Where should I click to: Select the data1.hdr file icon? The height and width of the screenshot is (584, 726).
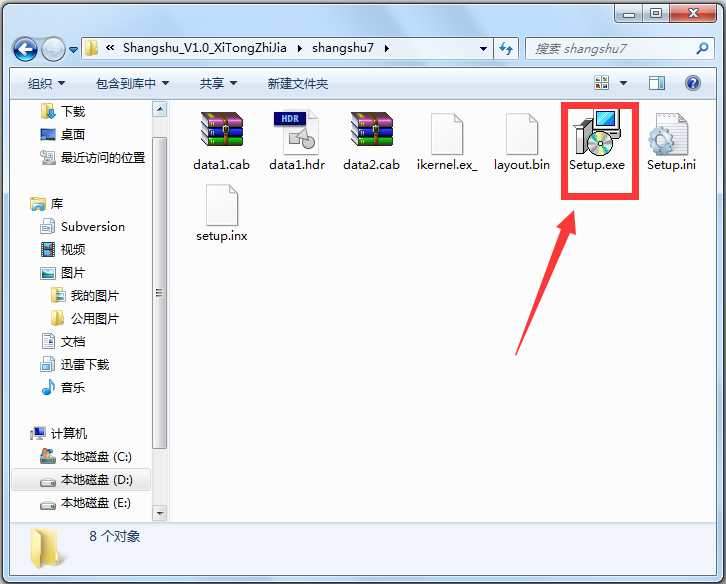(x=296, y=133)
